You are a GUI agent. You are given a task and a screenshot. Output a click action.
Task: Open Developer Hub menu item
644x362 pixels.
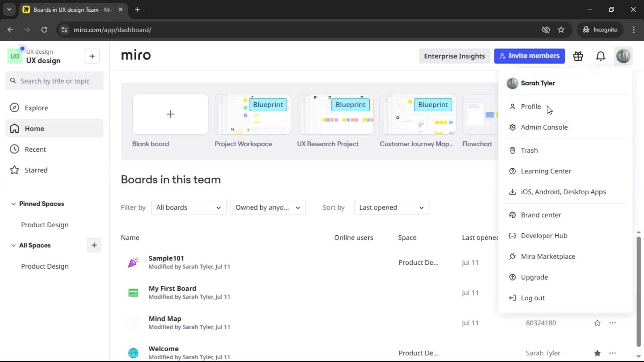565,236
